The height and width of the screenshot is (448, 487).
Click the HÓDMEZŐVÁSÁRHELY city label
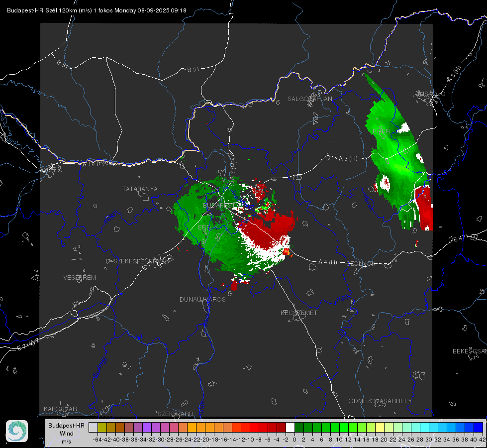pos(378,401)
